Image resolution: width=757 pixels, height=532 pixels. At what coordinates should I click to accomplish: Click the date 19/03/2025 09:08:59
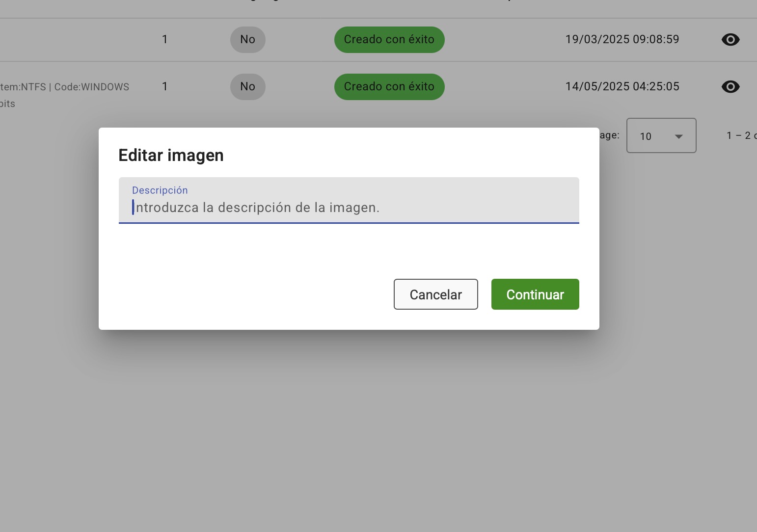[622, 40]
